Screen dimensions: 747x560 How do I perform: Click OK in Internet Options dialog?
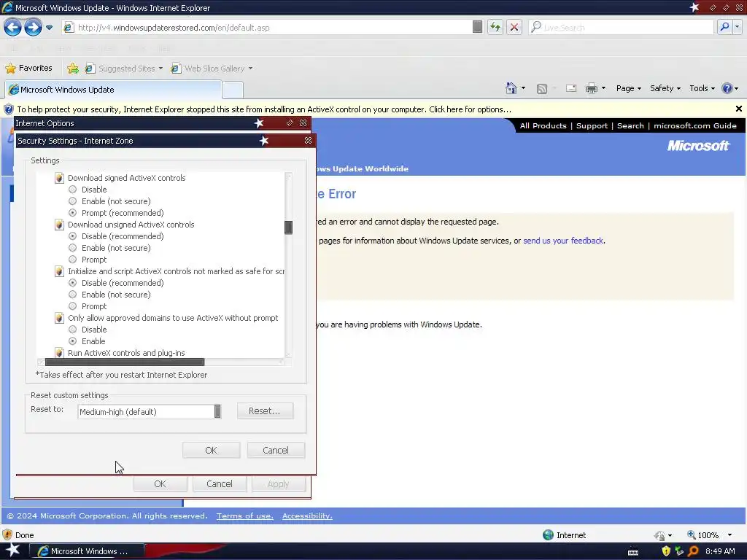click(160, 484)
